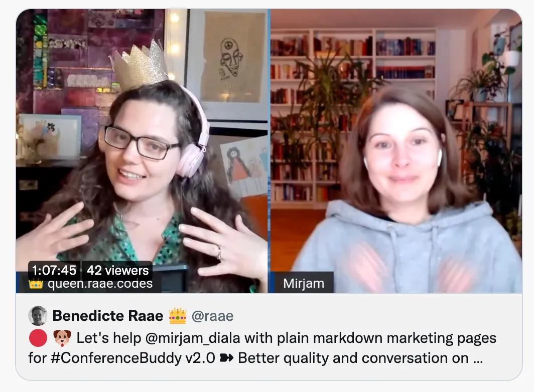
Task: Select the left video pane with crowned host
Action: click(142, 151)
